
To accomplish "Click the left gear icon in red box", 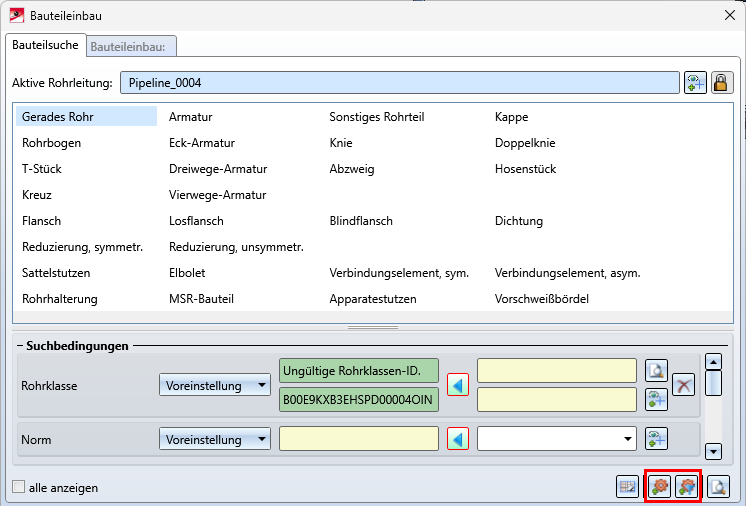I will (660, 487).
